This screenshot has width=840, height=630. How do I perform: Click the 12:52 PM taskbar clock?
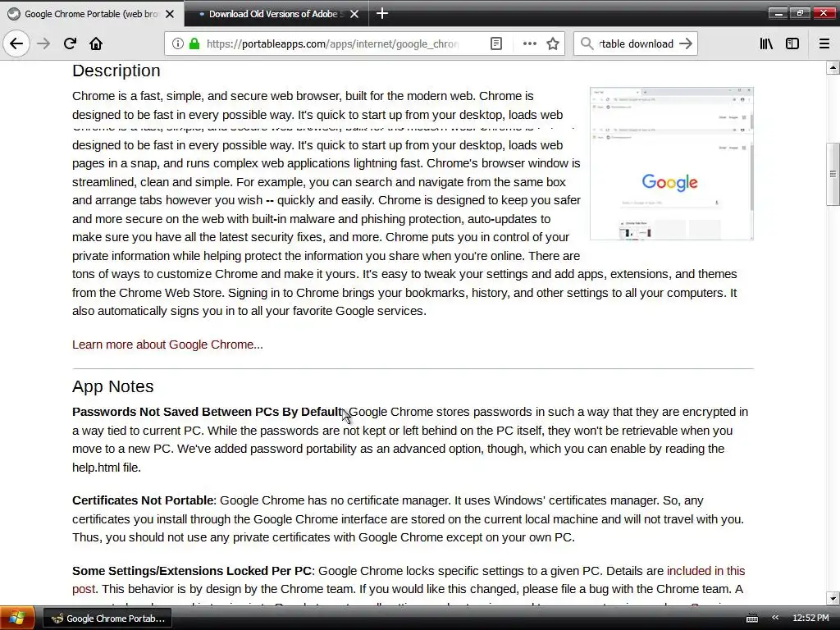click(810, 618)
